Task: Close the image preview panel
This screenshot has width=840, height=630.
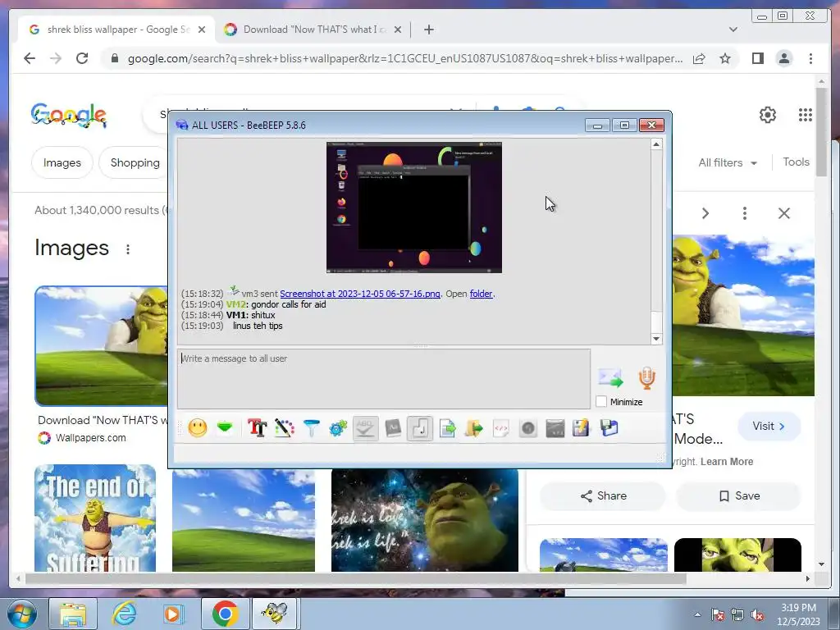Action: (x=783, y=214)
